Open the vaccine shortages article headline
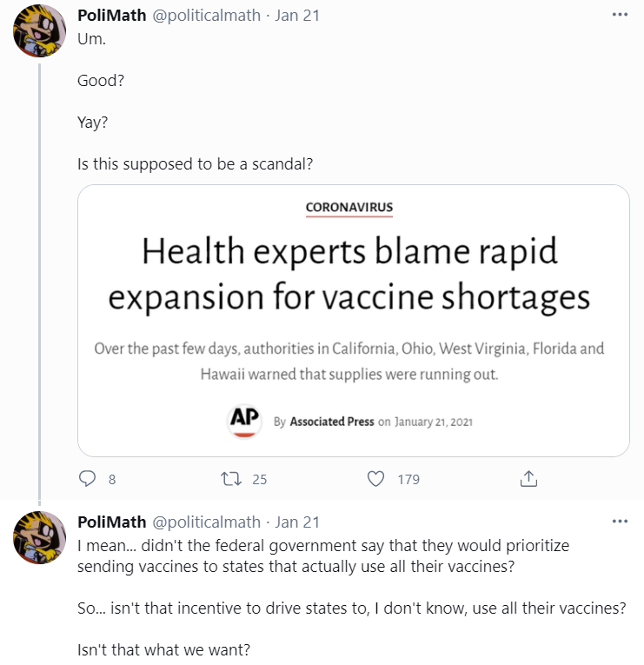This screenshot has width=644, height=665. click(349, 274)
